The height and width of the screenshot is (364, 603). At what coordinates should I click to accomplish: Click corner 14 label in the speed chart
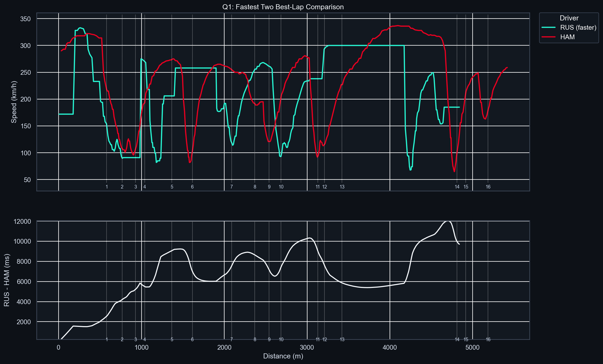pos(457,187)
